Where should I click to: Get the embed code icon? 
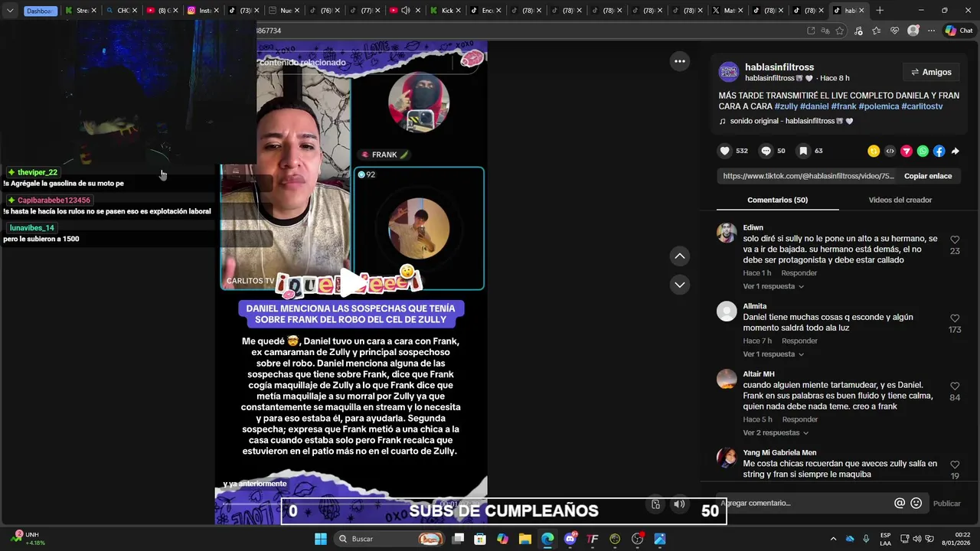click(x=890, y=151)
